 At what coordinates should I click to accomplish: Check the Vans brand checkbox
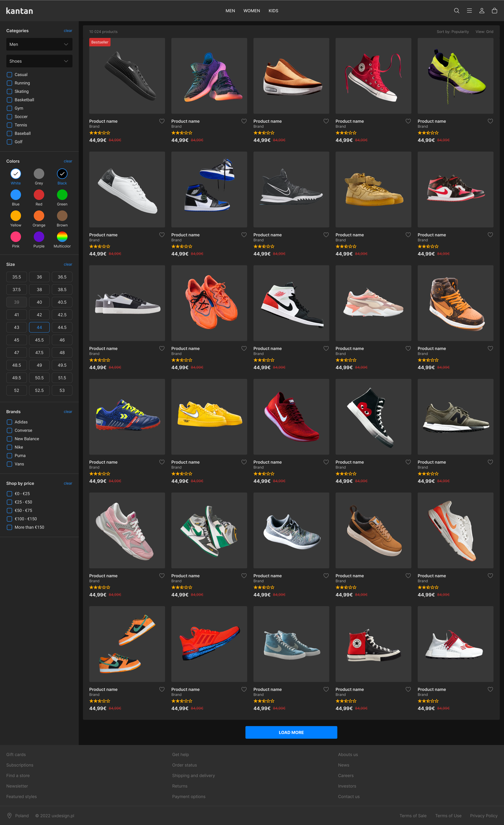click(9, 464)
